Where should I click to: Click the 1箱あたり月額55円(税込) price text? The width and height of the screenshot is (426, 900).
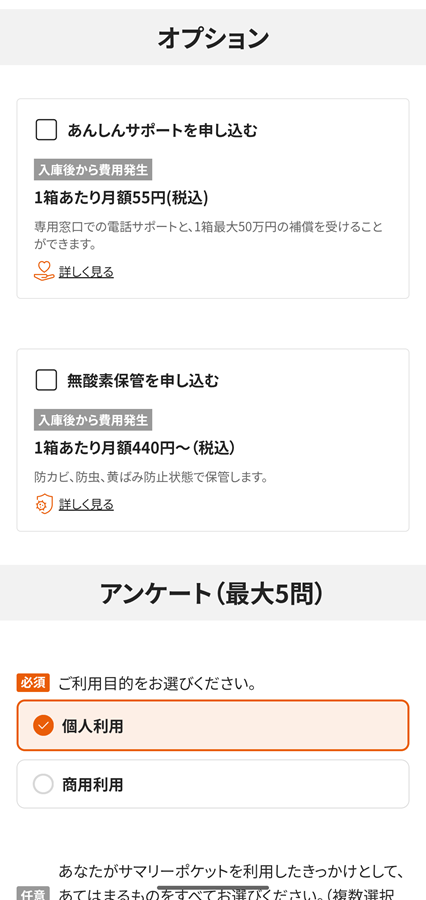coord(121,198)
